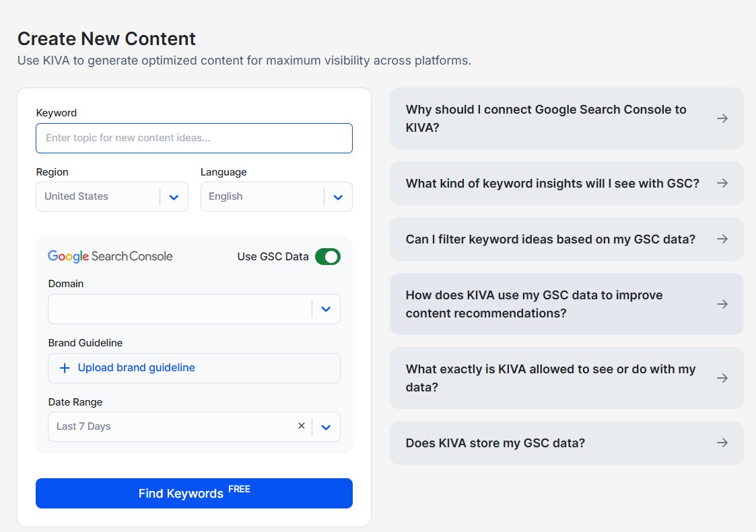Click the Language chevron arrow icon
Image resolution: width=756 pixels, height=532 pixels.
(x=338, y=197)
